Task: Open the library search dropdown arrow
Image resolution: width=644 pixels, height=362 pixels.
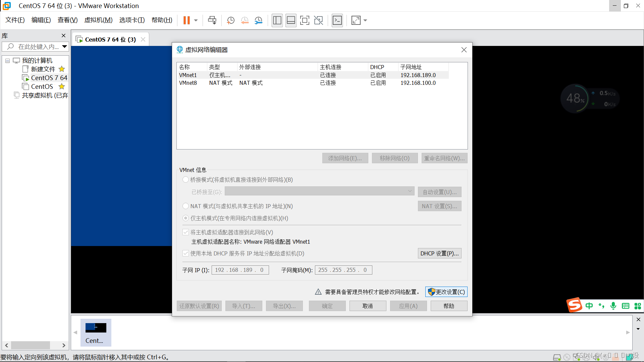Action: (64, 47)
